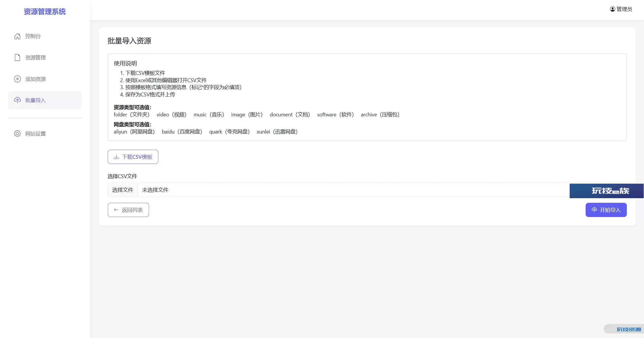Open the 控制台 menu item

tap(45, 36)
